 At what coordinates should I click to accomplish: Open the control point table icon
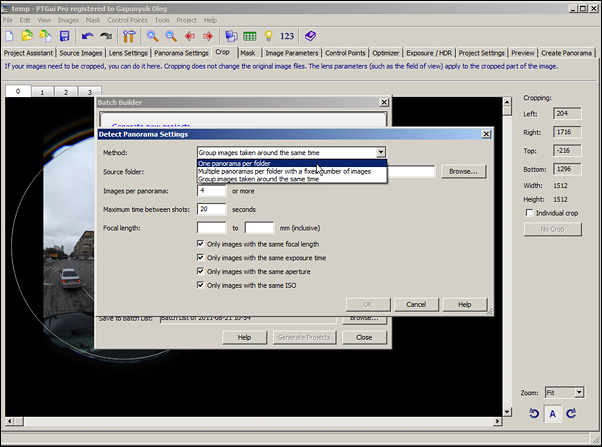(x=250, y=36)
